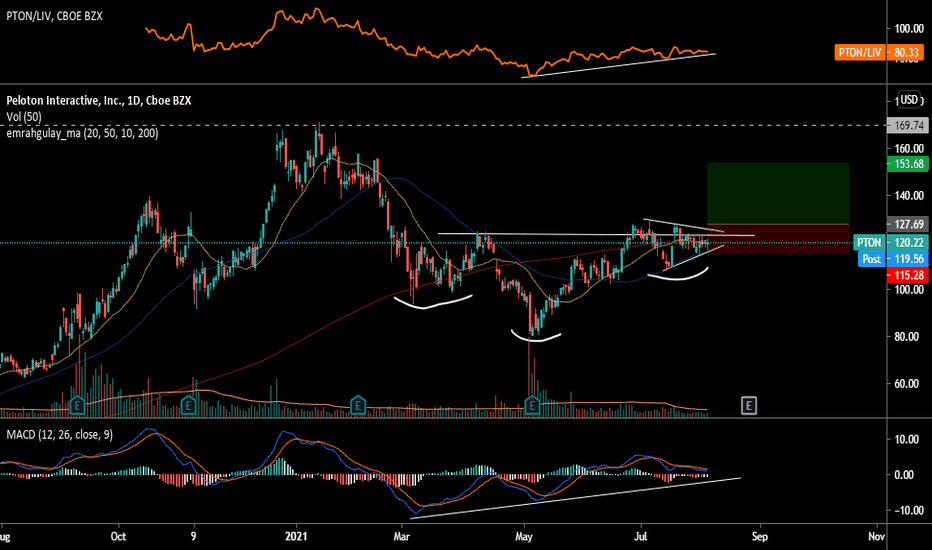
Task: Click the Oct label on the time axis
Action: point(118,536)
